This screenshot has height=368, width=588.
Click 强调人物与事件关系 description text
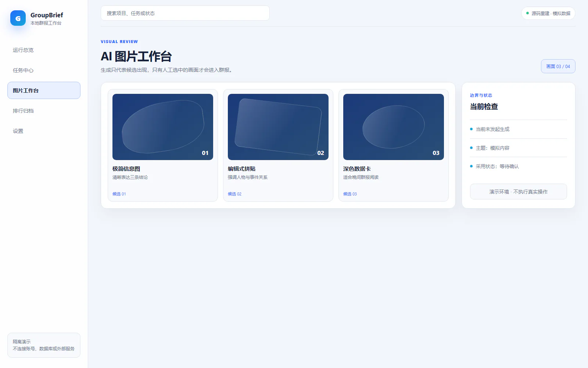click(x=248, y=177)
